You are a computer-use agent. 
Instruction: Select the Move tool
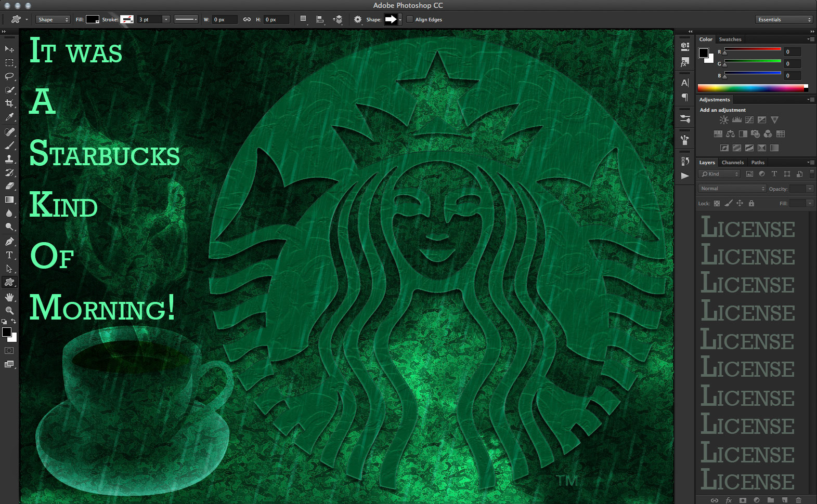pos(9,49)
